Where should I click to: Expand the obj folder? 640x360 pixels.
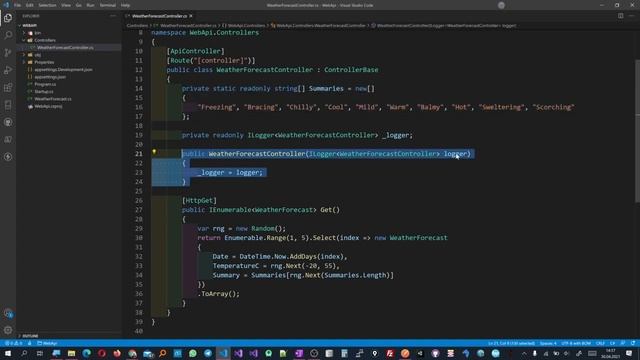(x=37, y=55)
